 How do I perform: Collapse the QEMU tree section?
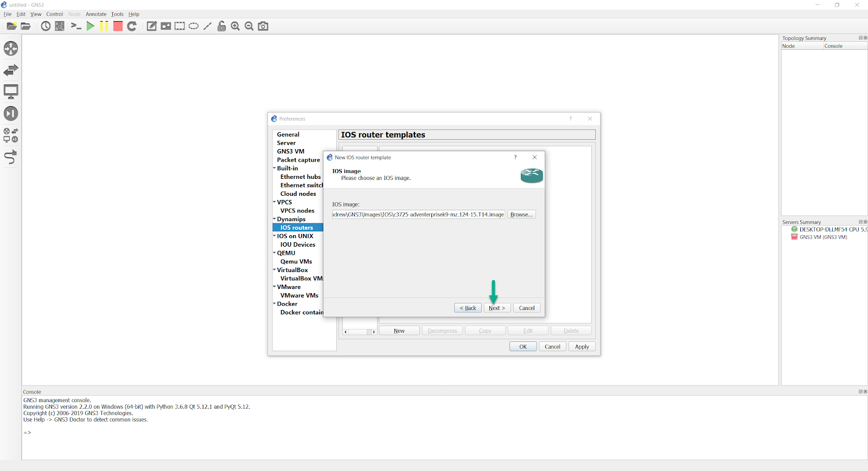click(275, 253)
